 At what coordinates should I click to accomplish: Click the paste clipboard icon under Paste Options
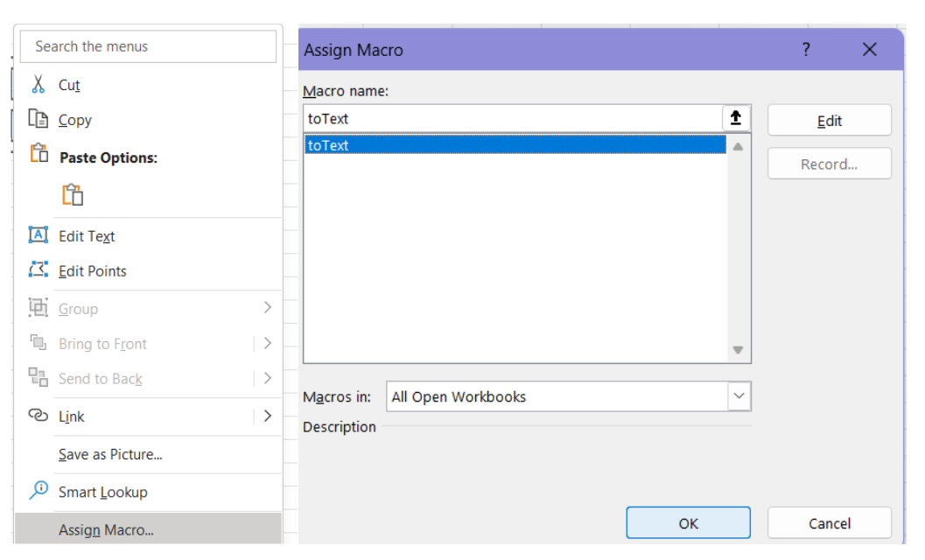(73, 194)
